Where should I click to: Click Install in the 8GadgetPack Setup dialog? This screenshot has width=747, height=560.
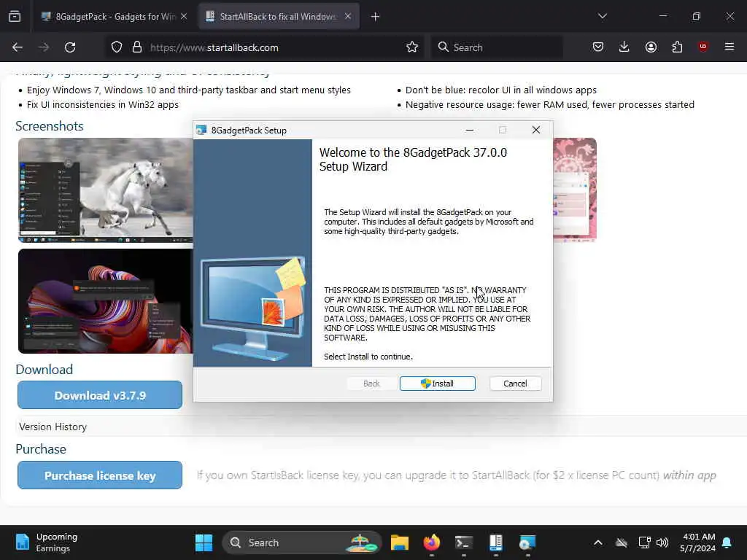[438, 384]
